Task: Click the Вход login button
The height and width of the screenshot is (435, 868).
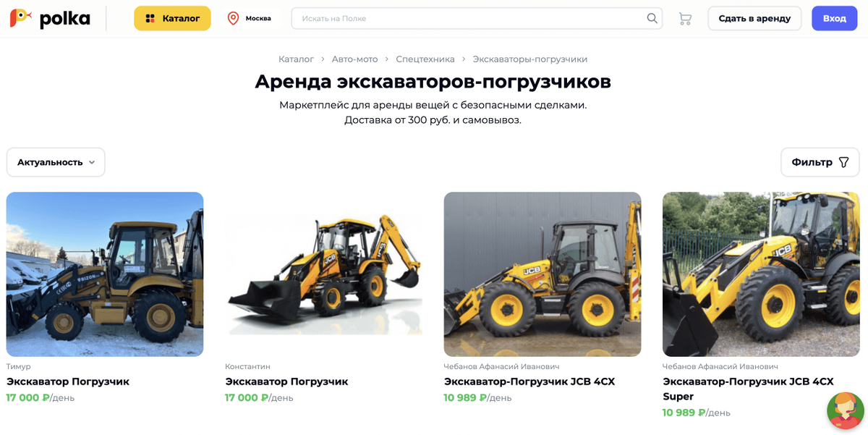Action: pos(834,18)
